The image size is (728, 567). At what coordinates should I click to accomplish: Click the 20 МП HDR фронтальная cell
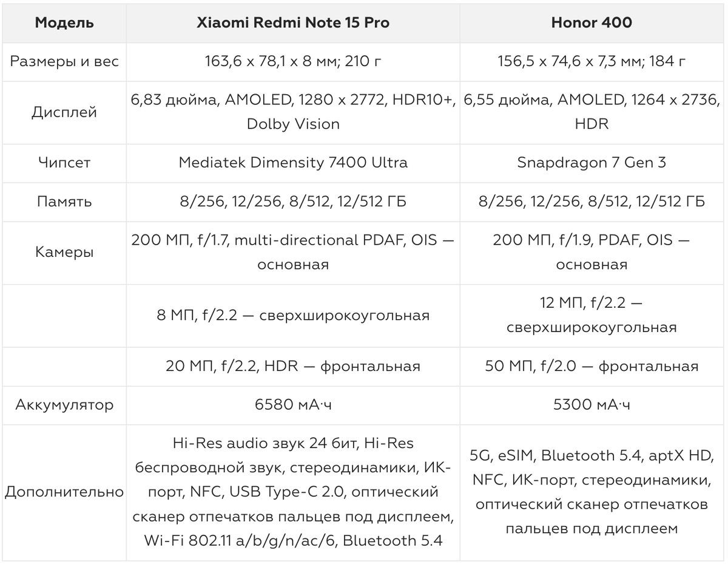[x=293, y=366]
